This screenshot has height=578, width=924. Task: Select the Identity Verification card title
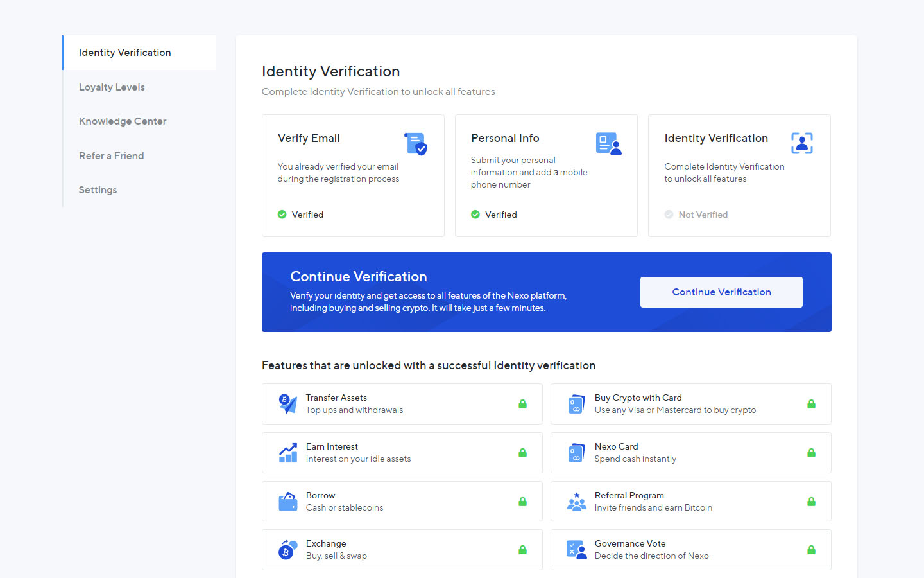coord(716,138)
